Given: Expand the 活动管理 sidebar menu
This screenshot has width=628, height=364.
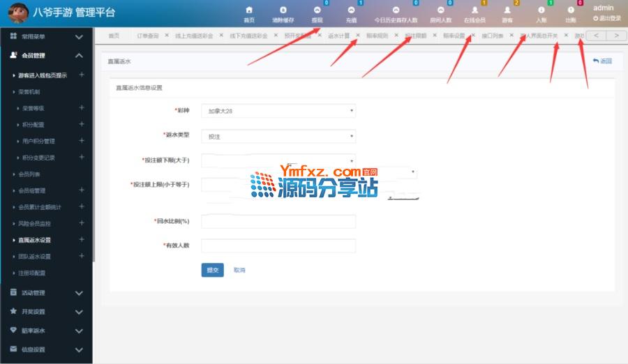Looking at the screenshot, I should (46, 293).
